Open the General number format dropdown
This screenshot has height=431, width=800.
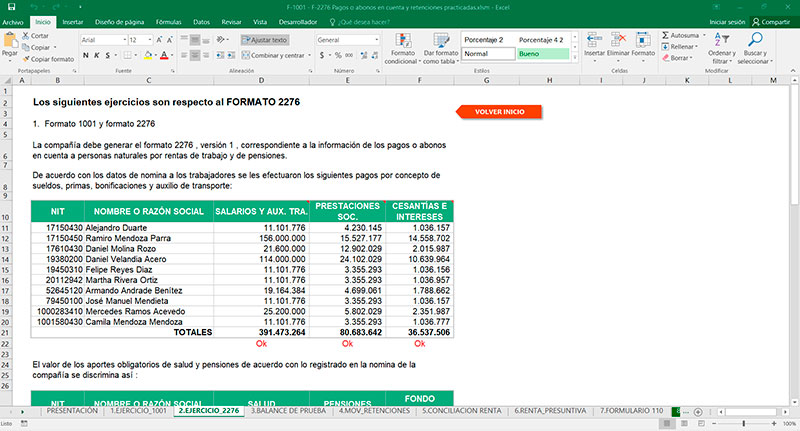(x=377, y=40)
